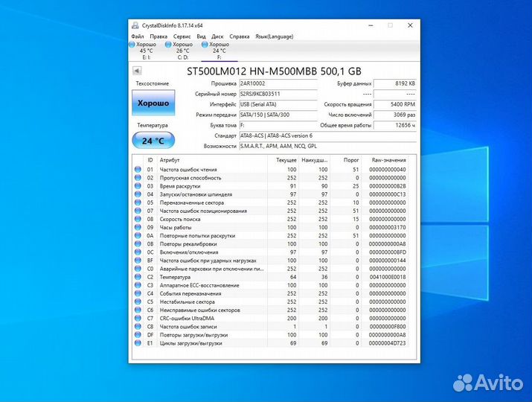Click the previous disk arrow button

(137, 71)
